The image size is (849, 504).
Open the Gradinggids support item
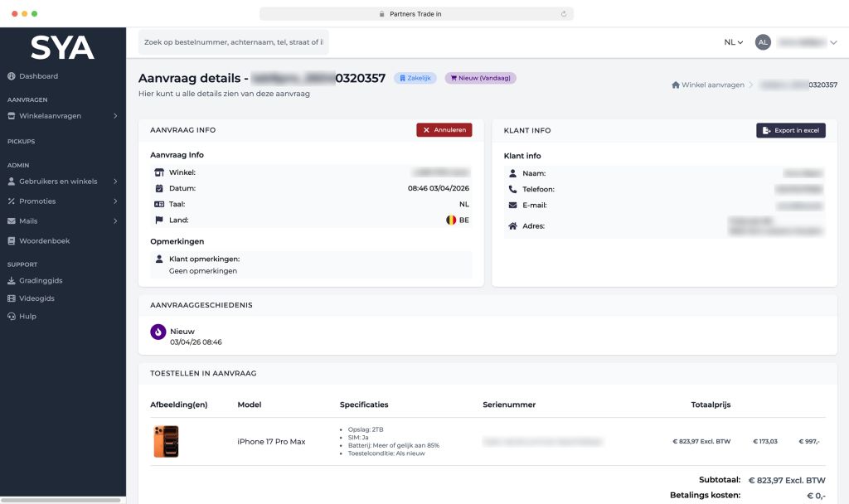pos(35,280)
